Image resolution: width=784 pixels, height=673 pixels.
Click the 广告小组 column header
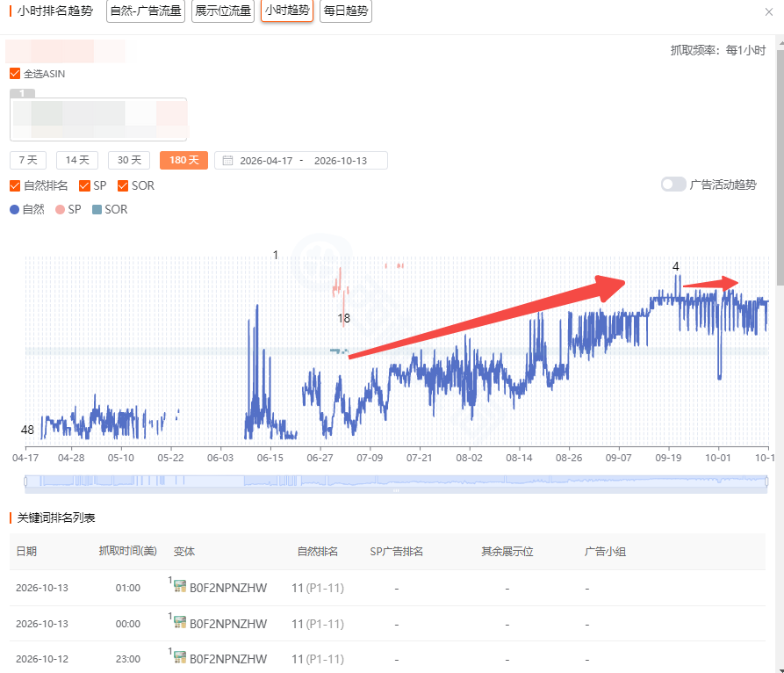pyautogui.click(x=605, y=552)
